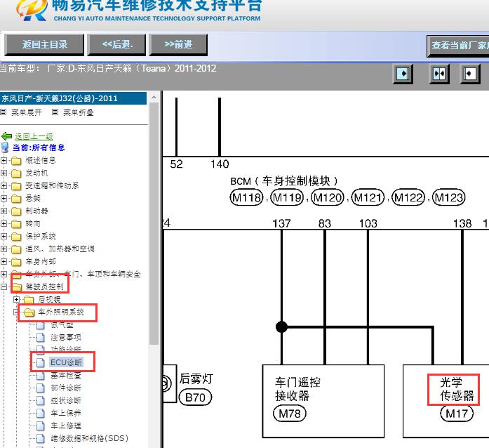
Task: Expand the 变速箱和传动系 tree node
Action: click(4, 186)
